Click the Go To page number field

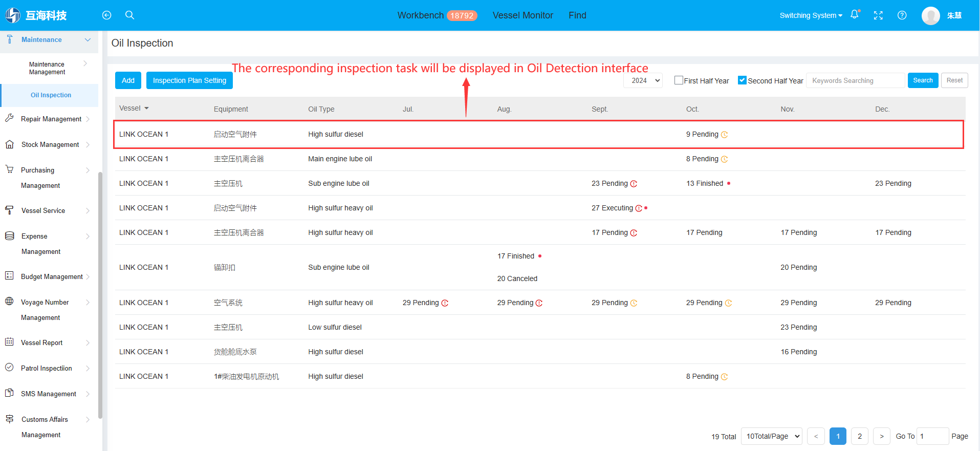tap(932, 436)
